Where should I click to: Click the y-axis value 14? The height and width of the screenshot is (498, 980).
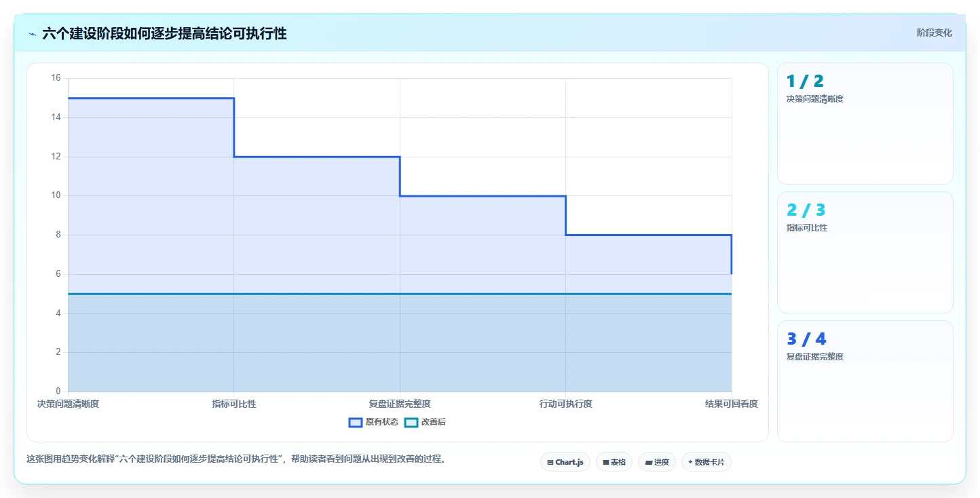pos(56,117)
